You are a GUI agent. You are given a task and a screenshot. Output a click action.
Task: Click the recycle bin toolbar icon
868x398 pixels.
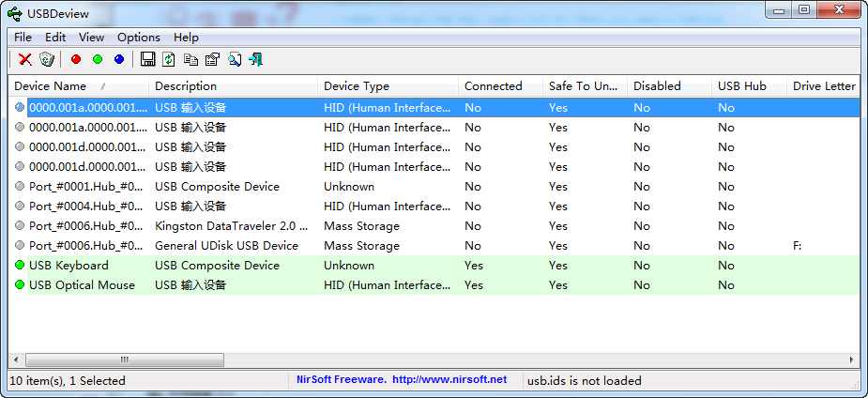pos(47,60)
